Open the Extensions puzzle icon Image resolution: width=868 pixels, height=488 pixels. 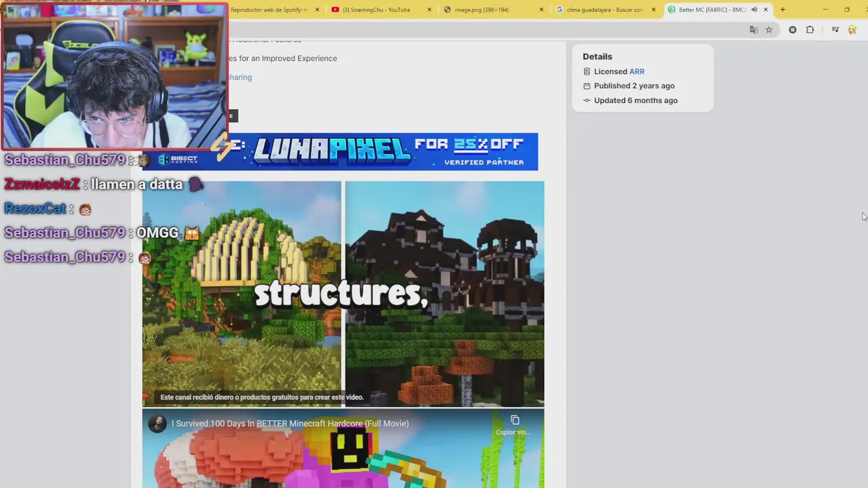click(x=810, y=30)
